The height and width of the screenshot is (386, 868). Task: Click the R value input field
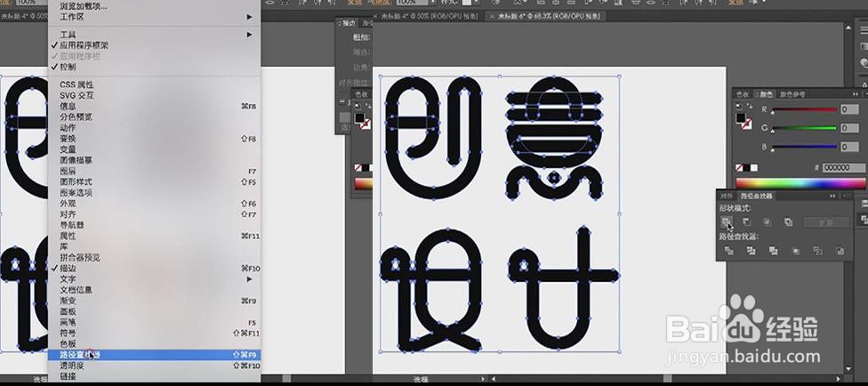pyautogui.click(x=849, y=109)
